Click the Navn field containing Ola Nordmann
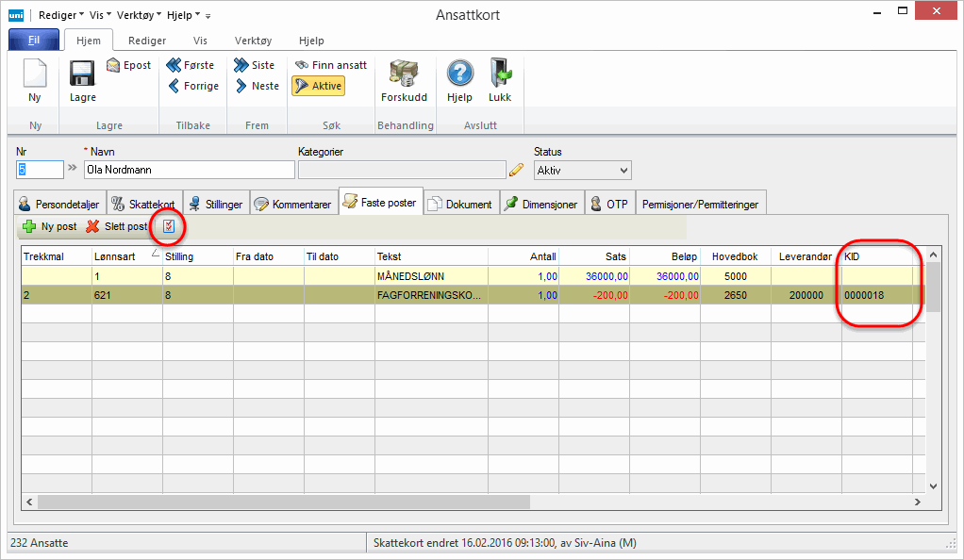 tap(175, 171)
